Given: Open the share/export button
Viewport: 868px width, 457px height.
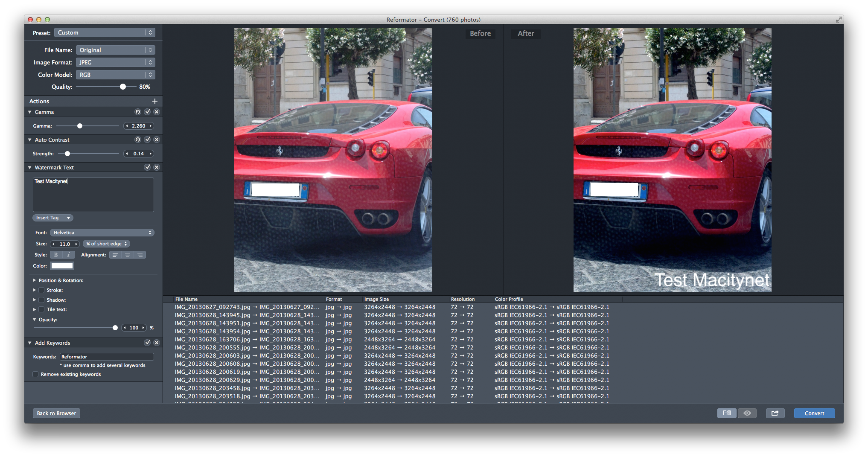Looking at the screenshot, I should click(775, 413).
